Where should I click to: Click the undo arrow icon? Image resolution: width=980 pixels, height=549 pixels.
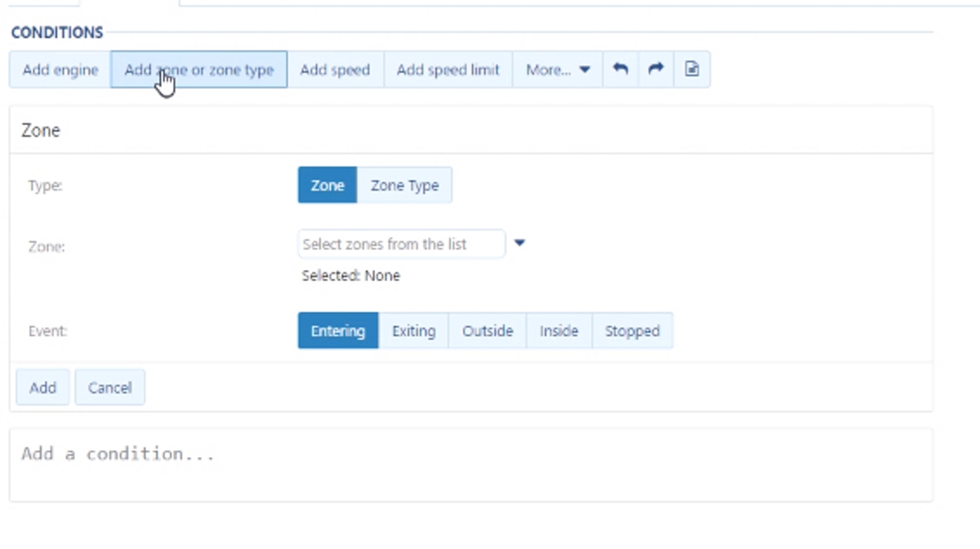coord(620,70)
